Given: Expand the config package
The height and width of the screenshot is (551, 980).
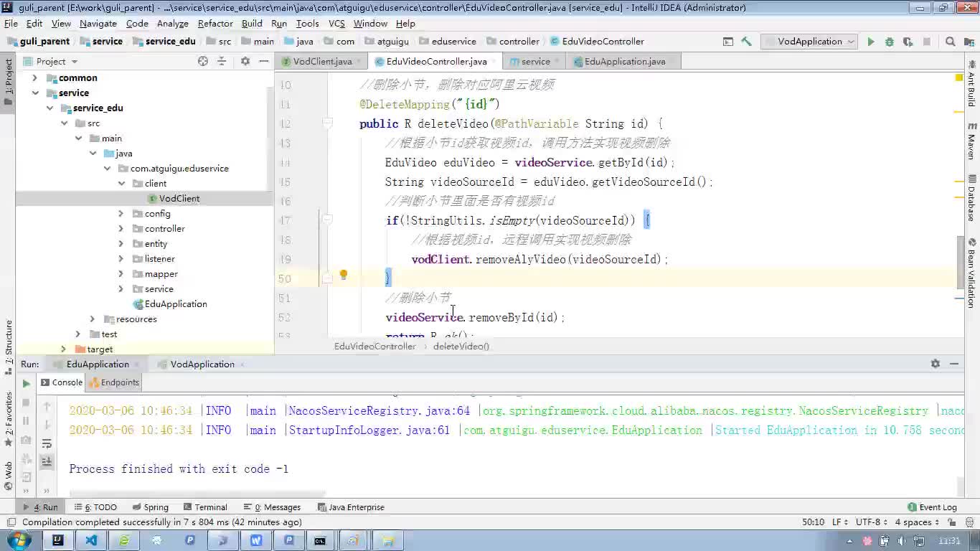Looking at the screenshot, I should (x=121, y=213).
